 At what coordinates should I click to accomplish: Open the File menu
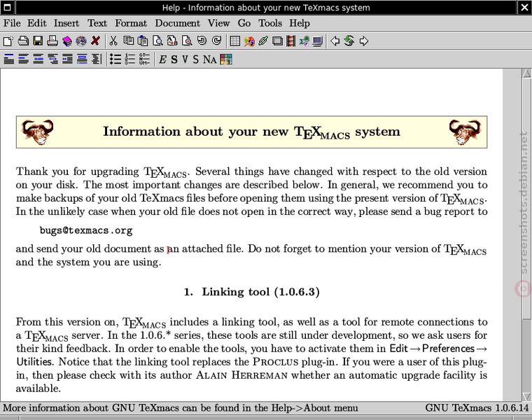click(x=12, y=23)
